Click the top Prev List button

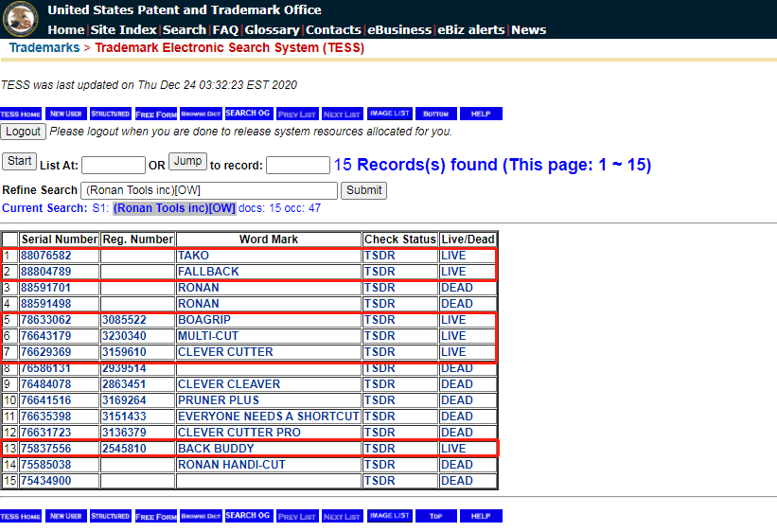click(x=297, y=114)
